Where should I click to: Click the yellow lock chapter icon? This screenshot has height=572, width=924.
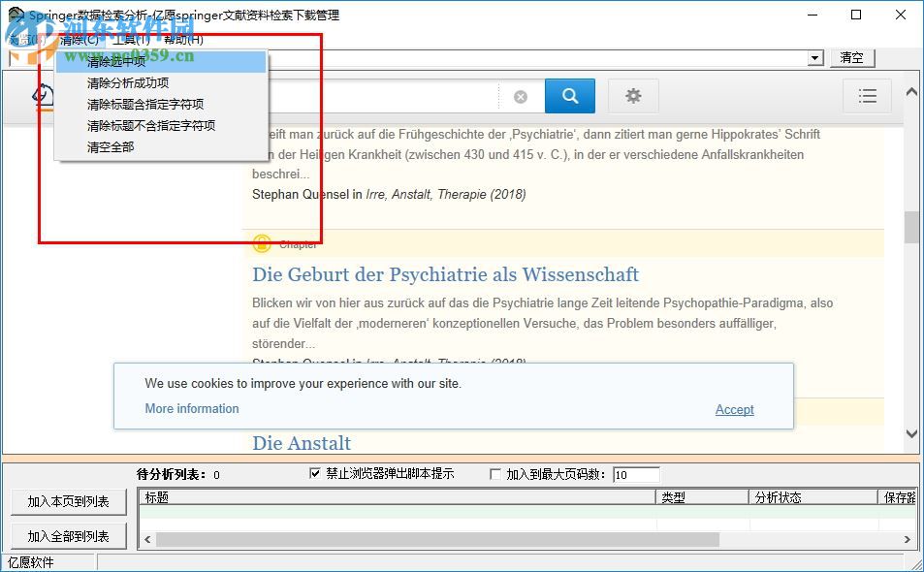pos(262,243)
